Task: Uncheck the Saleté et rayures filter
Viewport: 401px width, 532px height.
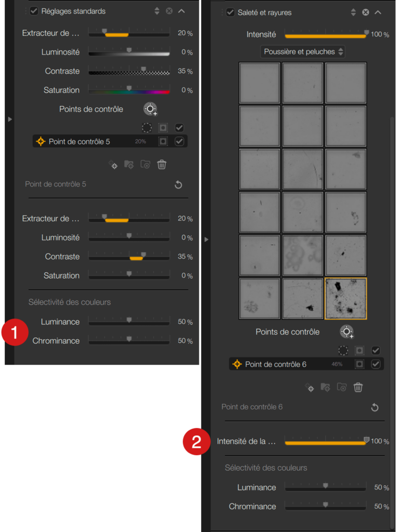Action: pyautogui.click(x=230, y=12)
